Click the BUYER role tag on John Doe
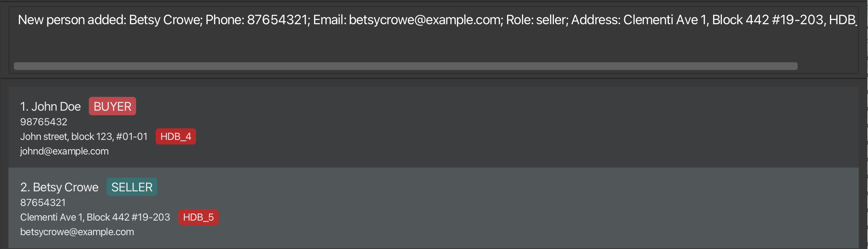The height and width of the screenshot is (249, 868). (x=112, y=106)
